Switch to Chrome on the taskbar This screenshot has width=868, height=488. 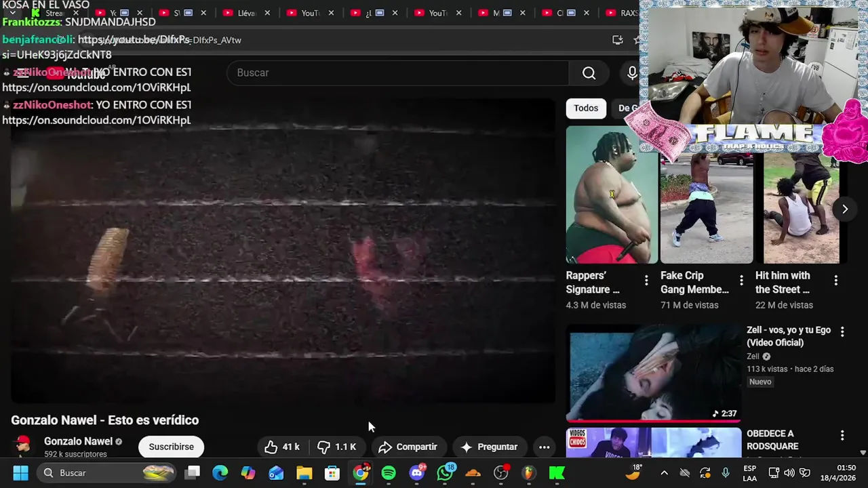click(361, 472)
